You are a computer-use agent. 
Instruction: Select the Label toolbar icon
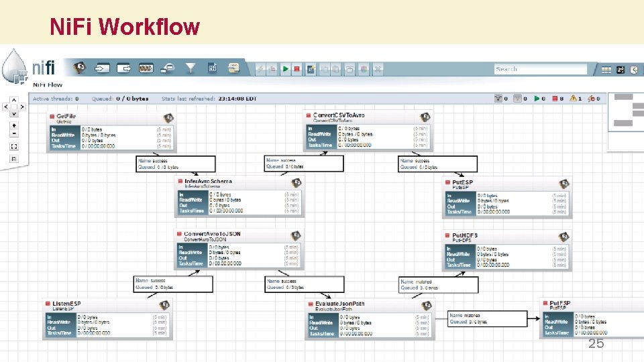(x=233, y=68)
